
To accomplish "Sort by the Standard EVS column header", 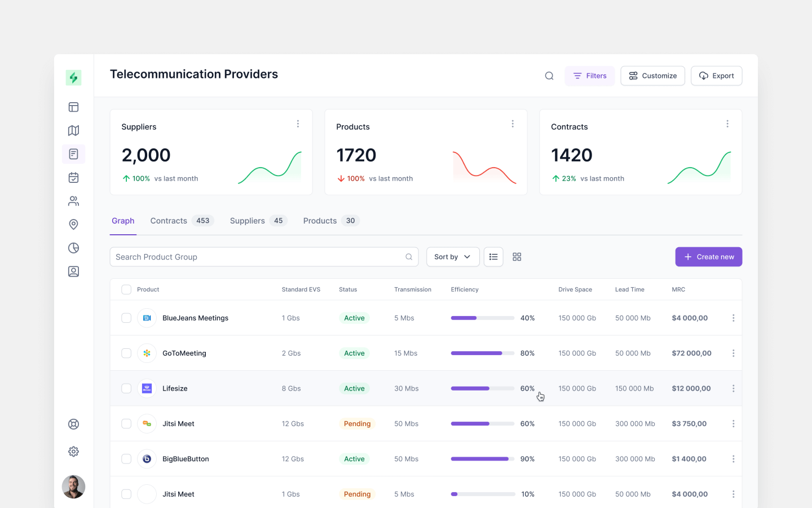I will tap(301, 290).
